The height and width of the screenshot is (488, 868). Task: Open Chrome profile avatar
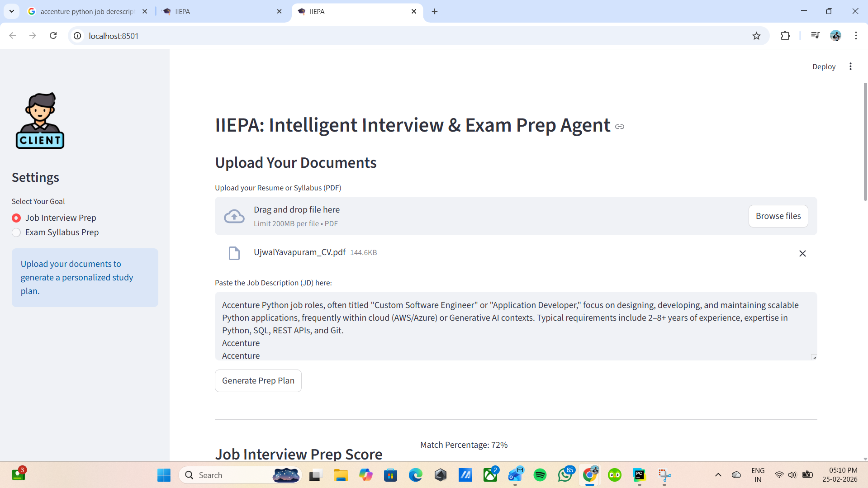835,36
